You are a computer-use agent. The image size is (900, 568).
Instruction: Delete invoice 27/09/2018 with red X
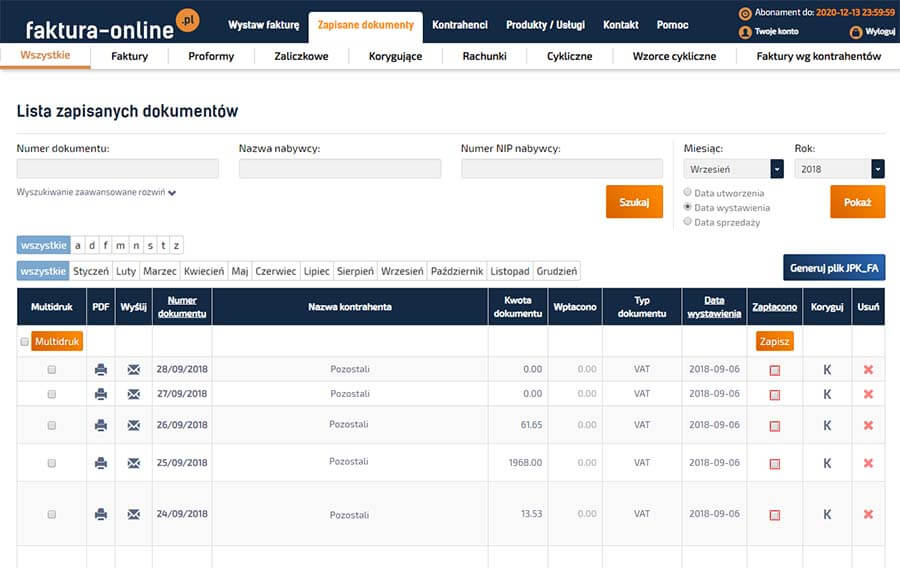coord(868,394)
